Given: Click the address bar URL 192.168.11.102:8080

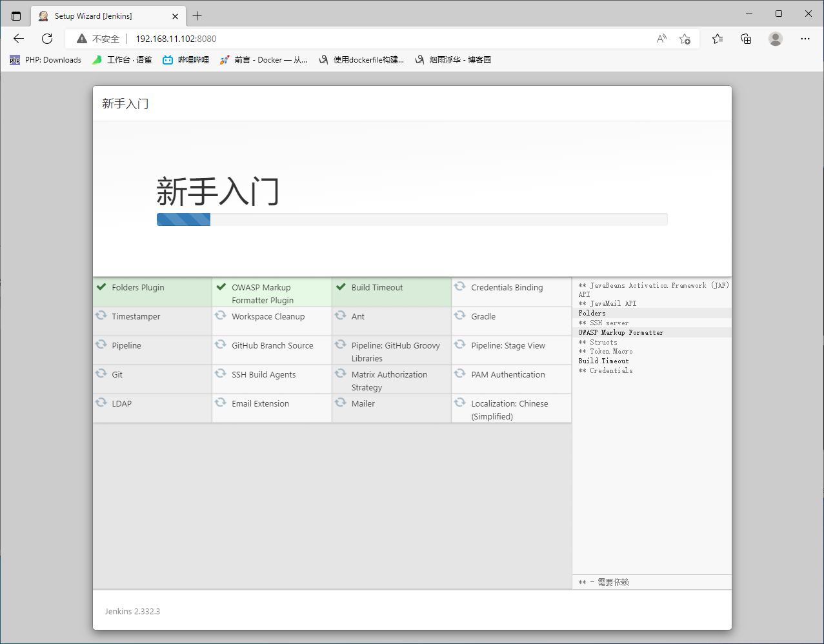Looking at the screenshot, I should pos(176,39).
